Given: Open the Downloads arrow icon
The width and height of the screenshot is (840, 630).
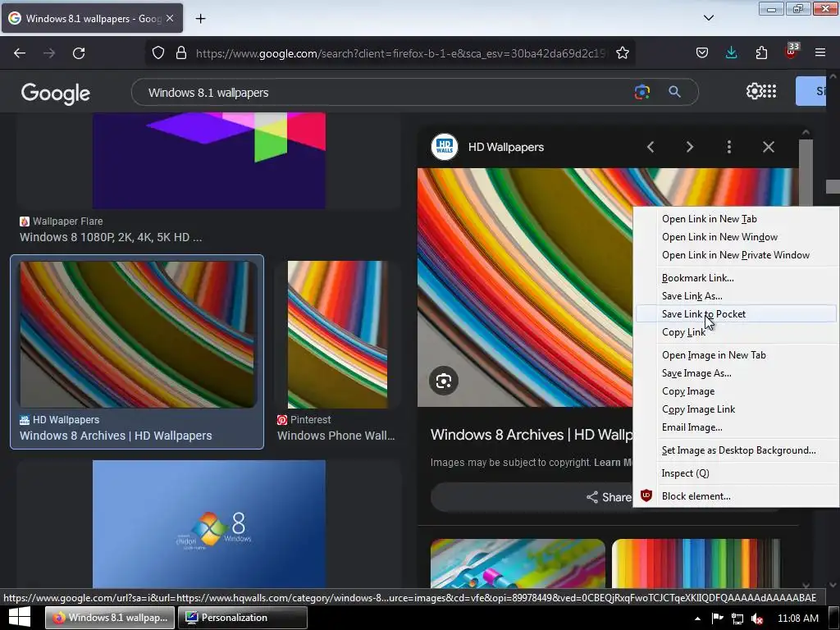Looking at the screenshot, I should click(731, 53).
